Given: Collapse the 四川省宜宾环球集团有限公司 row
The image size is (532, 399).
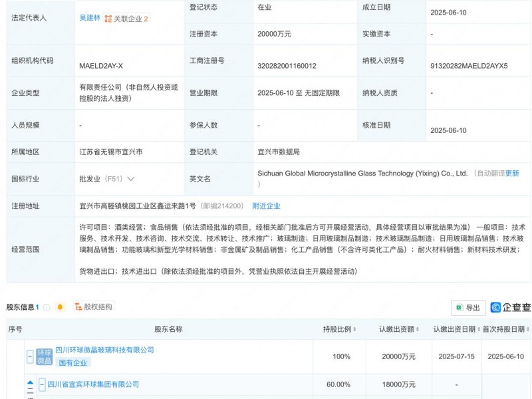Looking at the screenshot, I should pos(42,384).
